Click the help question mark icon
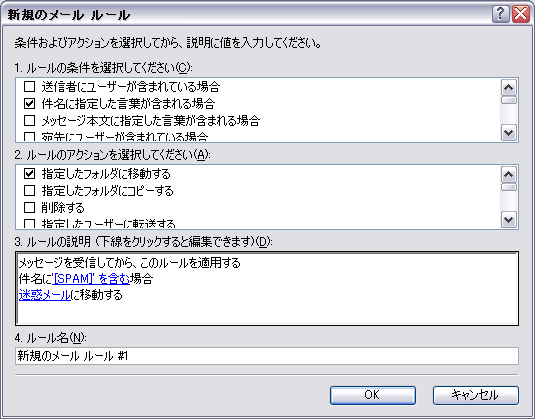 click(500, 15)
